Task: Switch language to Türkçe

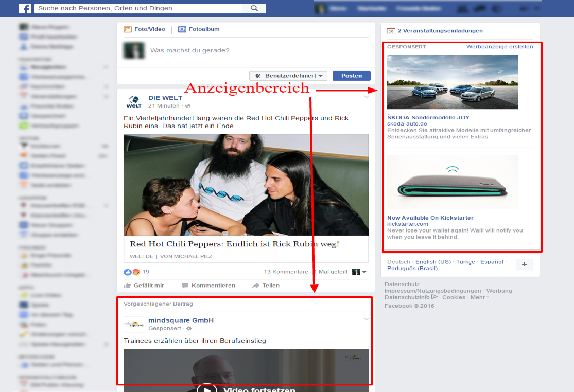Action: [x=465, y=262]
